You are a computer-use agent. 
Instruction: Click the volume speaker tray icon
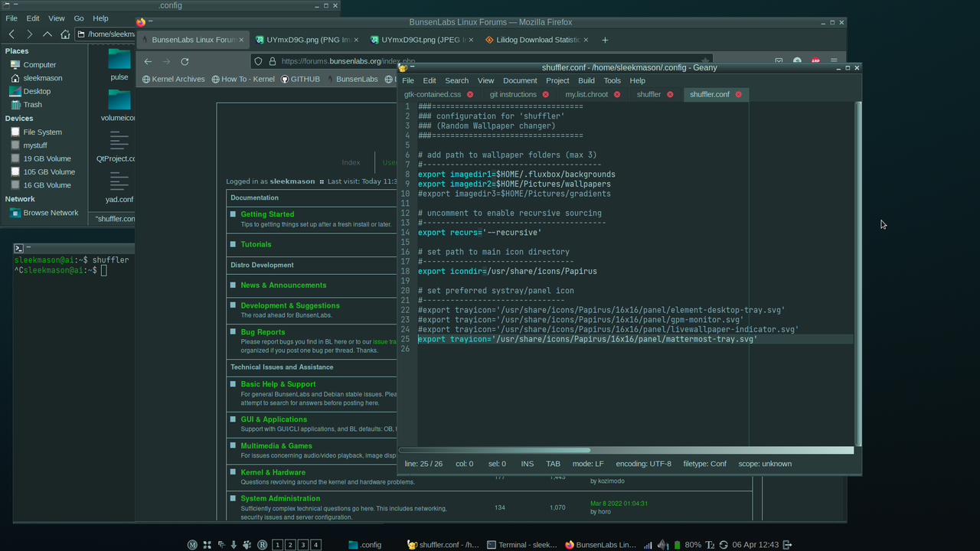click(x=662, y=545)
